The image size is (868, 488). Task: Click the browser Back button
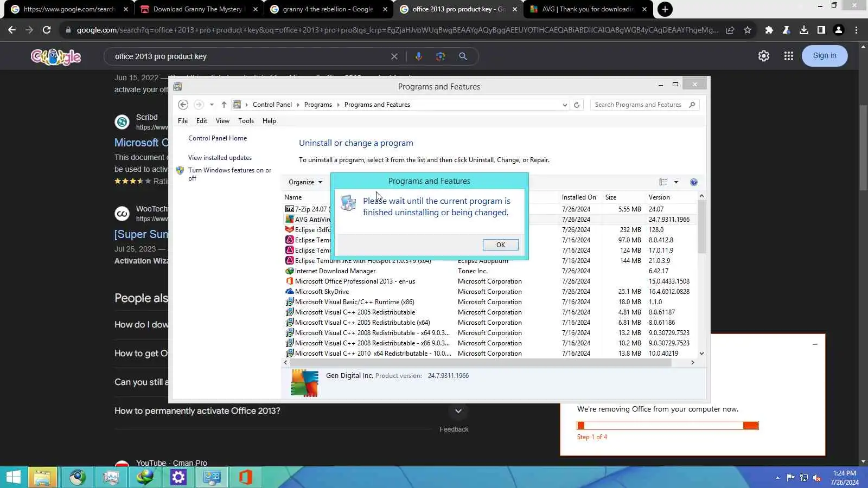tap(12, 30)
